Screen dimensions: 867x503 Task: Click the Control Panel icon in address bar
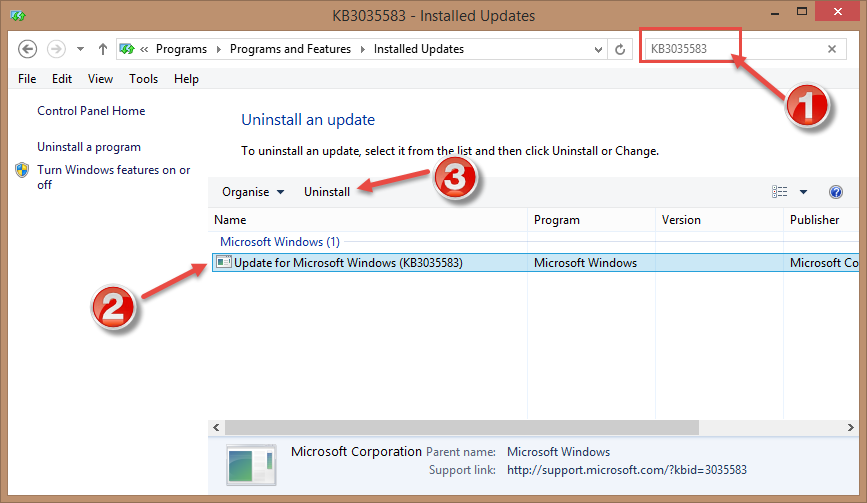[x=127, y=49]
